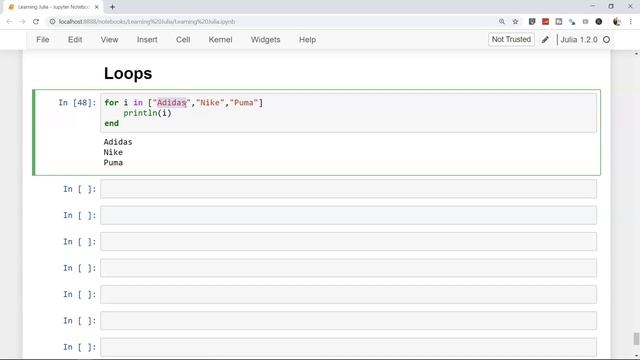Click the "Puma" string in the code
Viewport: 640px width, 360px height.
tap(244, 103)
